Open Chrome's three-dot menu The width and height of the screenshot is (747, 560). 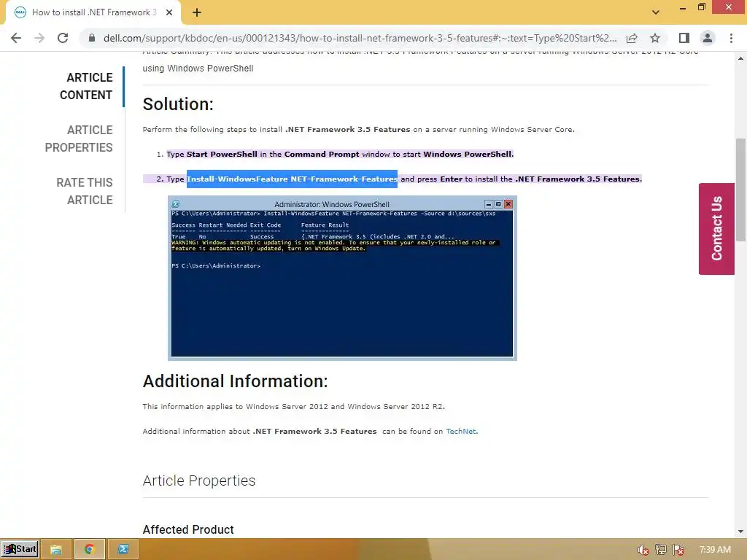[731, 38]
